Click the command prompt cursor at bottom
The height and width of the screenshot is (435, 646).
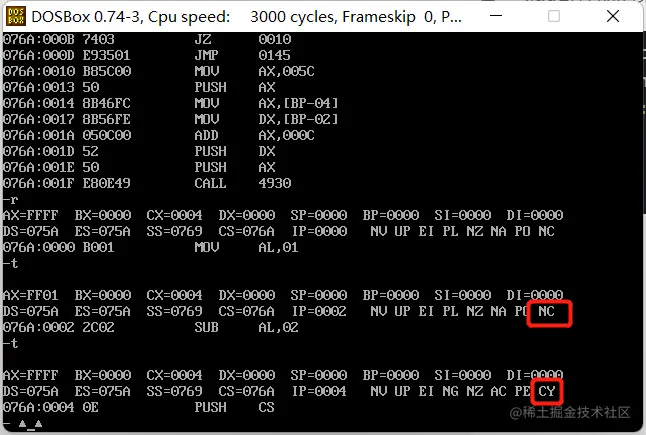(x=30, y=423)
